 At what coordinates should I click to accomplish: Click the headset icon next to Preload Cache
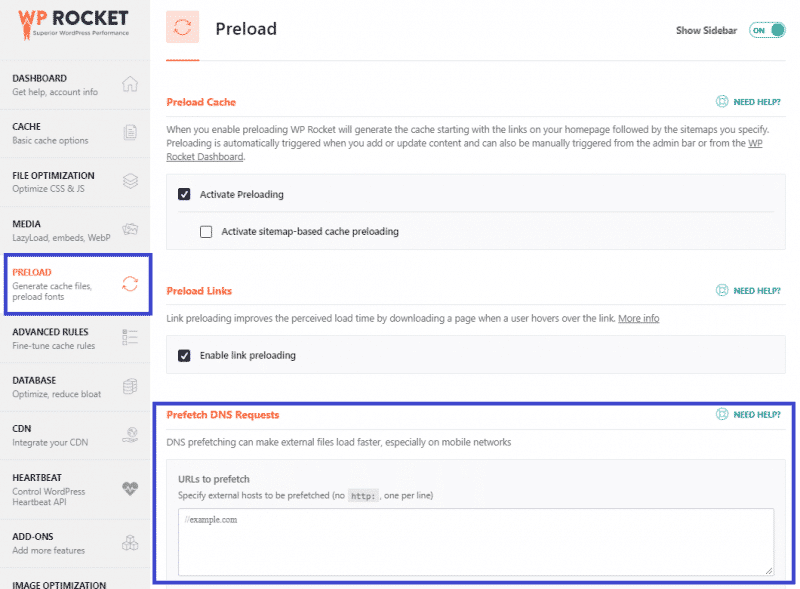(x=722, y=102)
